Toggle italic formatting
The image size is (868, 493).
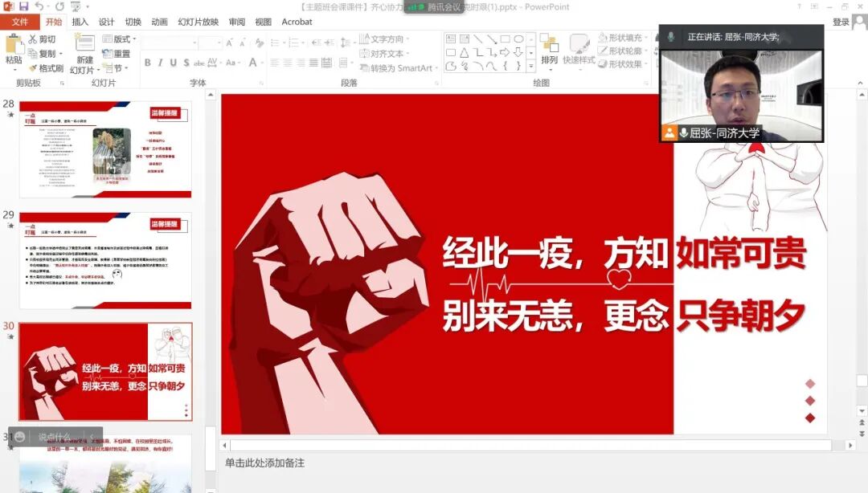(159, 62)
